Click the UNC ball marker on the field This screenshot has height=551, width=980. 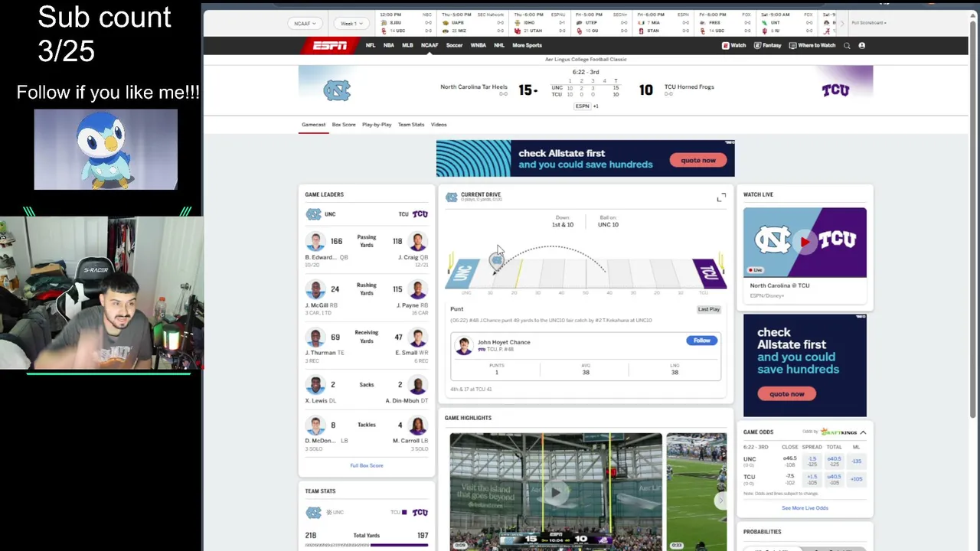496,262
